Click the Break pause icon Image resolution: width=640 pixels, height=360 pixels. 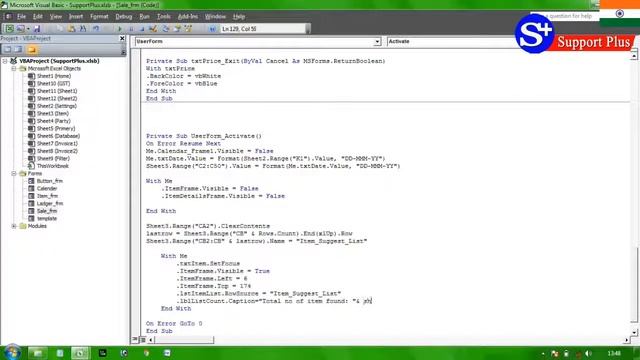[x=131, y=29]
